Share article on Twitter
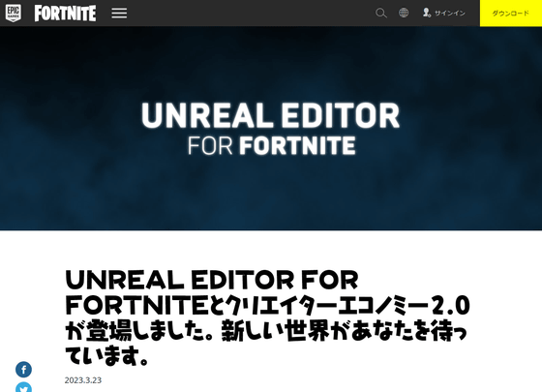Screen dimensions: 542x392 point(23,388)
